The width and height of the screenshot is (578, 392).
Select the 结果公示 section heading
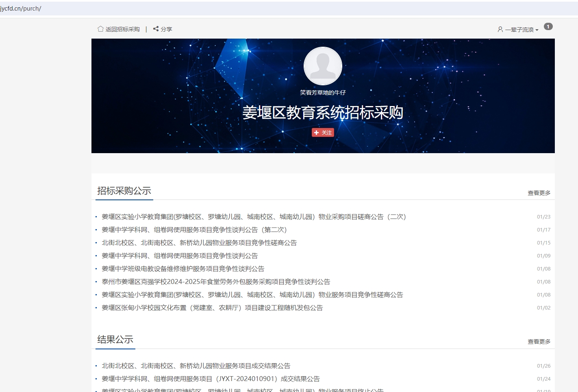click(x=115, y=340)
